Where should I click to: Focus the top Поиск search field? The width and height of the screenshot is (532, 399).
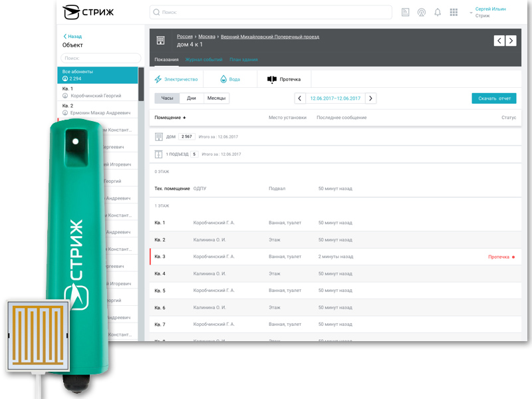(x=271, y=12)
